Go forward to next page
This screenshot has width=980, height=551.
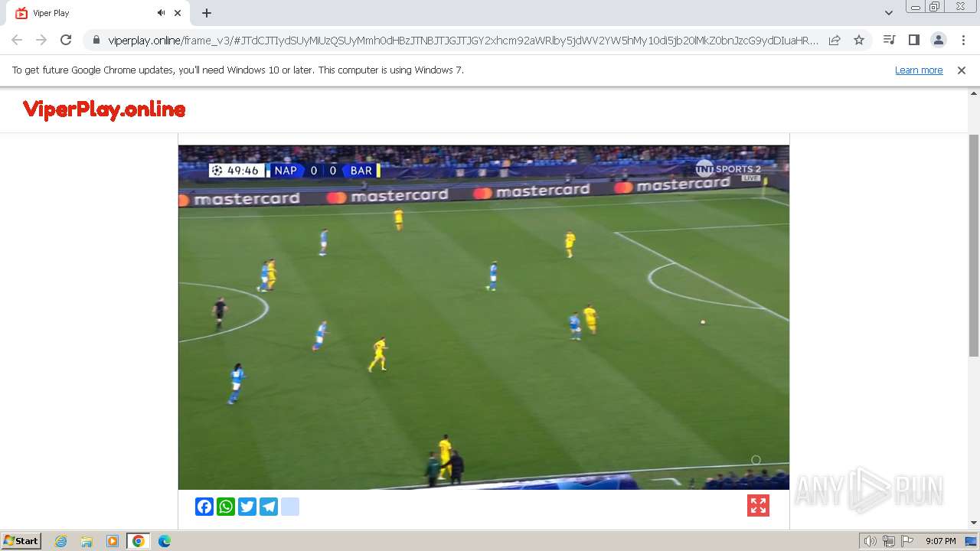click(41, 40)
